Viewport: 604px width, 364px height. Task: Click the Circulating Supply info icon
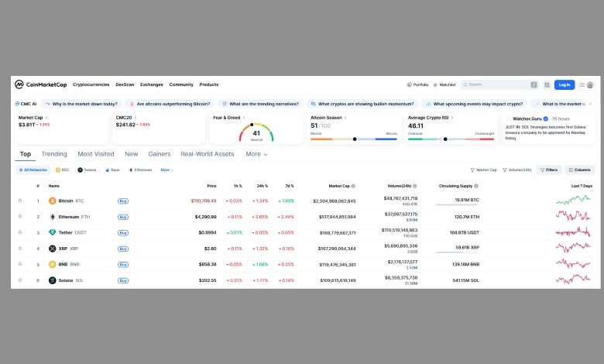[x=476, y=186]
